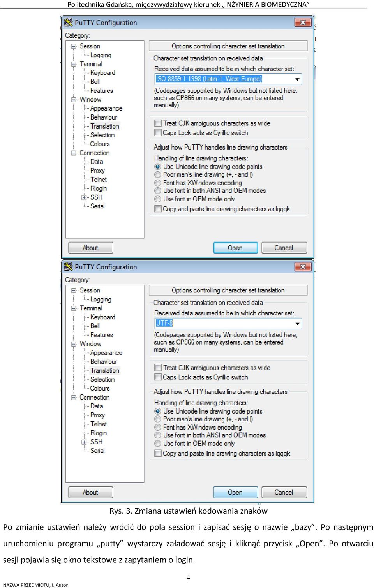Collapse Window node in lower window tree
The image size is (374, 588).
click(73, 344)
